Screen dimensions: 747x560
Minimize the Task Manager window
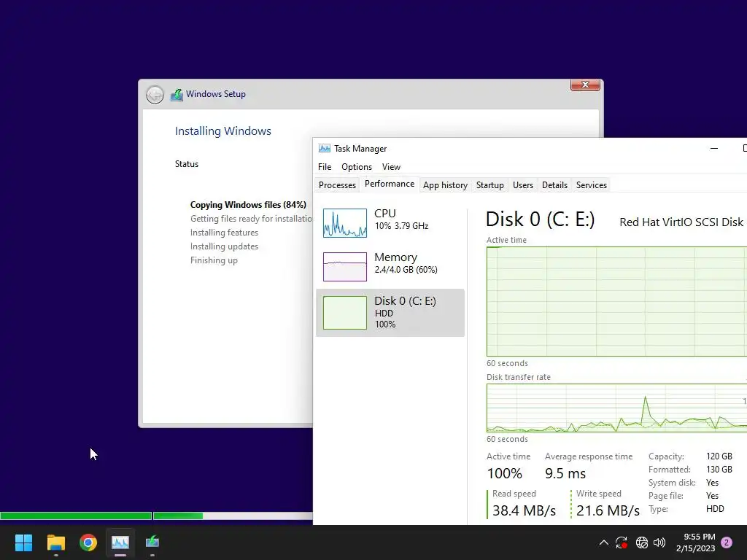coord(713,149)
